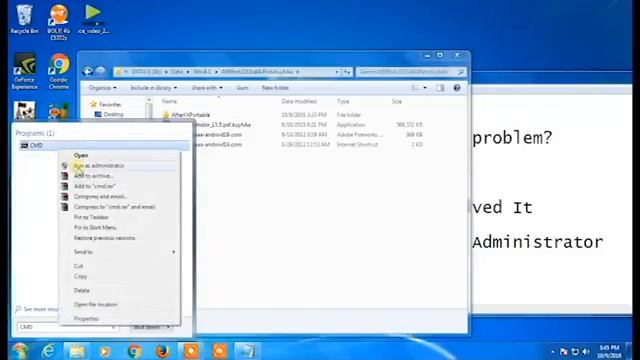The width and height of the screenshot is (640, 360).
Task: Open the GeForce Experience desktop shortcut
Action: click(x=24, y=71)
